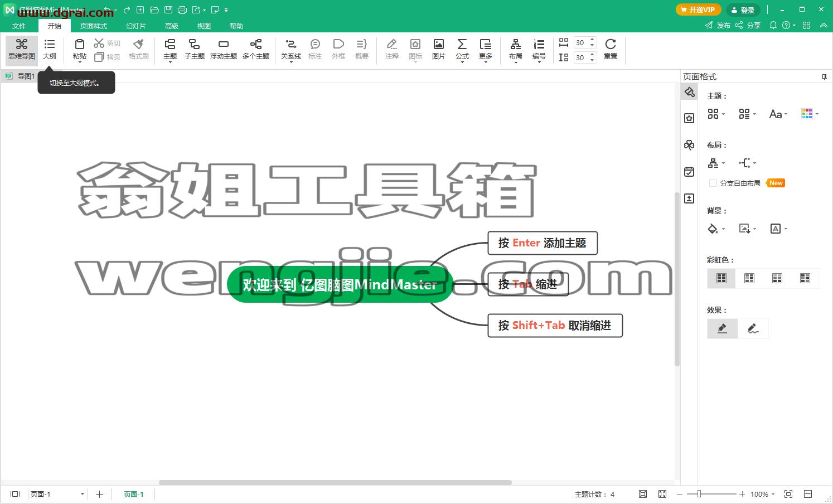Enable 分支自由布局 checkbox
The image size is (833, 504).
[713, 183]
